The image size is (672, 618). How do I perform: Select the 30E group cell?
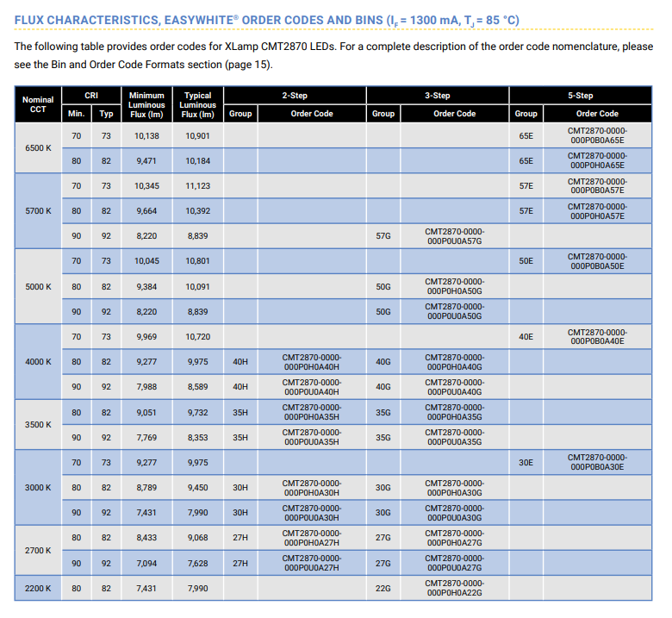tap(526, 462)
